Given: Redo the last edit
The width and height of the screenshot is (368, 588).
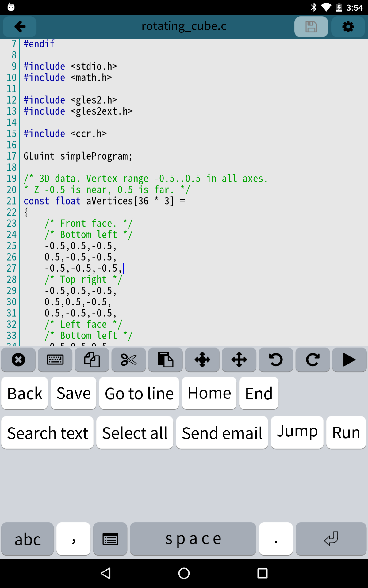Looking at the screenshot, I should [x=313, y=360].
